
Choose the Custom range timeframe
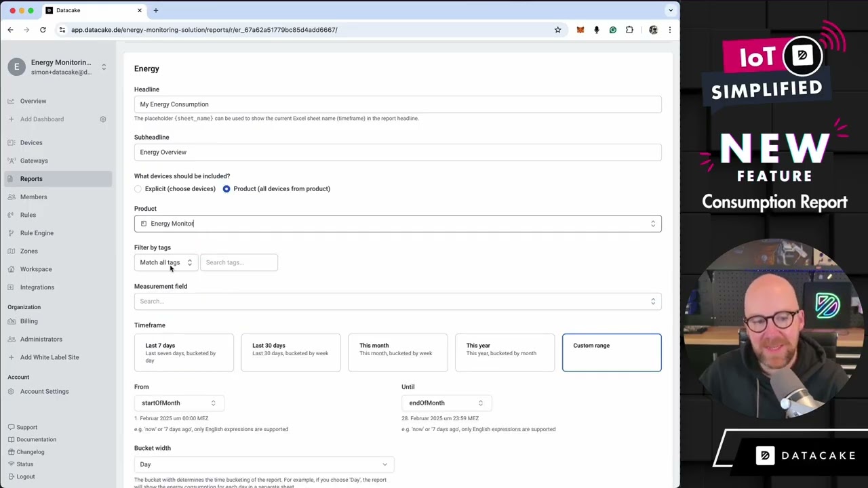612,352
